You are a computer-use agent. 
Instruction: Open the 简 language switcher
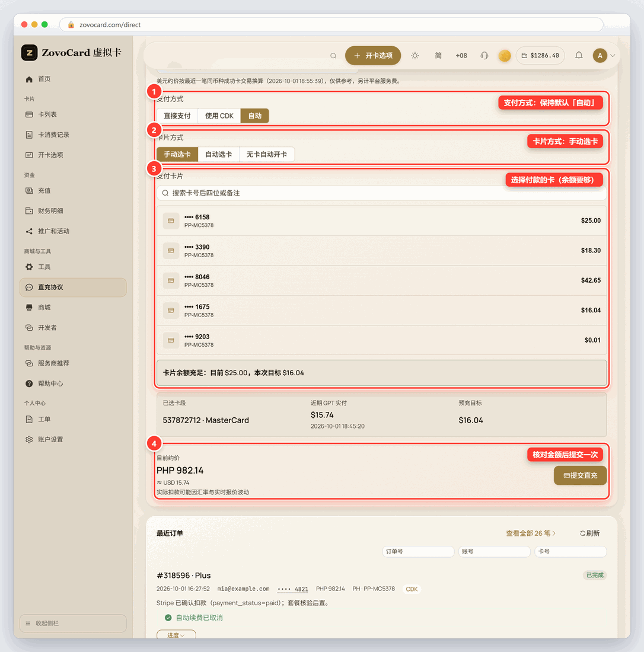(438, 56)
